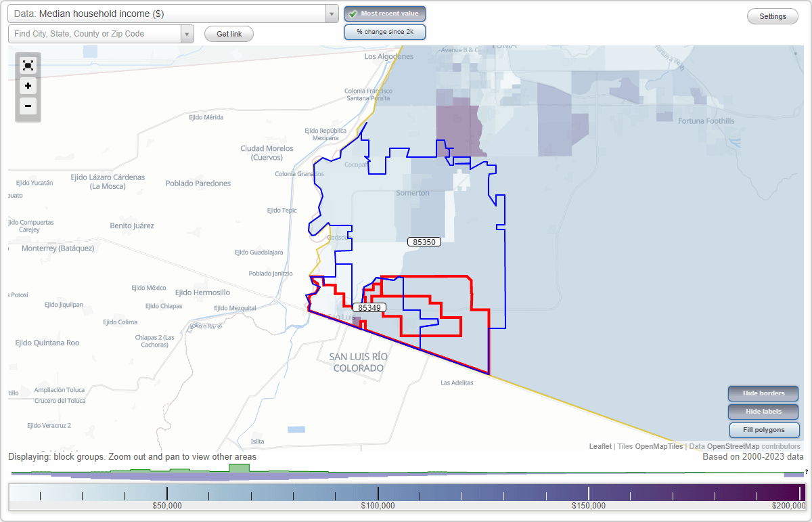Click the Ejido Tepic map label
812x522 pixels.
click(x=282, y=211)
